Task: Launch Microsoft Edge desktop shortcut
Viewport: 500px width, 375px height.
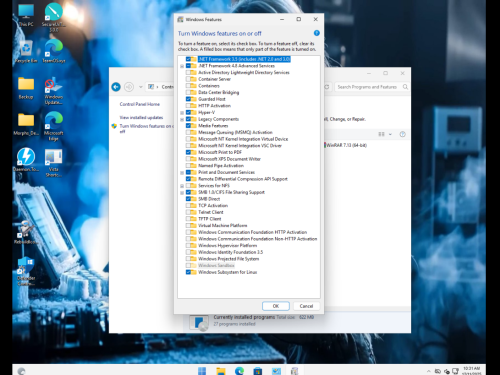Action: pyautogui.click(x=53, y=126)
